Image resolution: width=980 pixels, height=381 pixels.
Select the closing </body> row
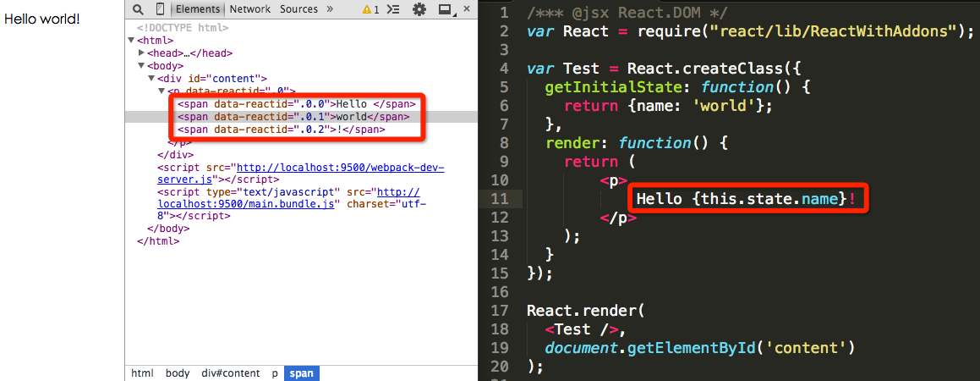point(167,229)
